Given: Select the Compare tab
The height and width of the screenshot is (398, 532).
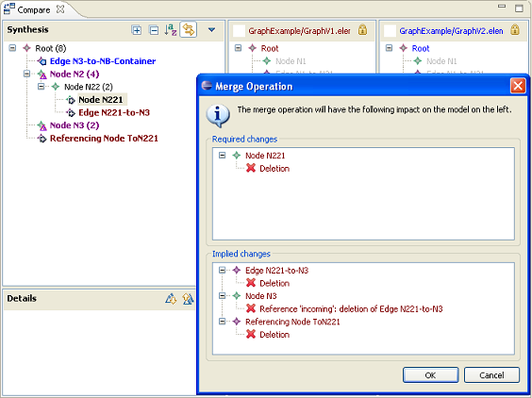Looking at the screenshot, I should [34, 9].
